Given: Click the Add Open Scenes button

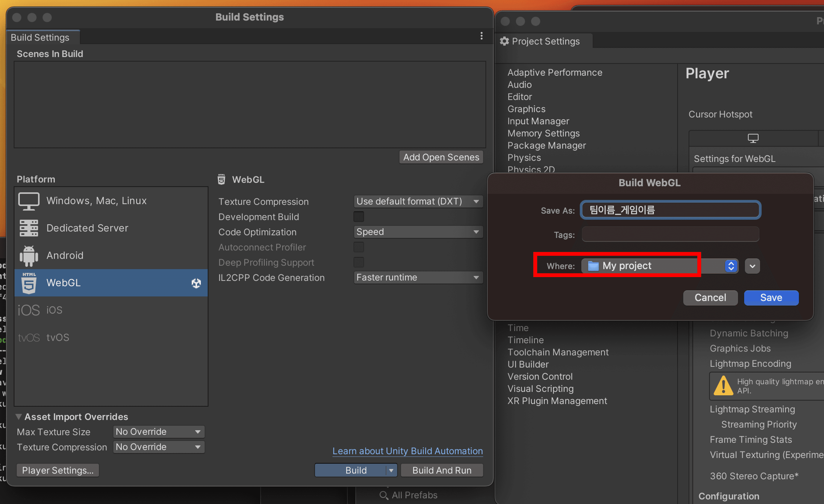Looking at the screenshot, I should [441, 157].
